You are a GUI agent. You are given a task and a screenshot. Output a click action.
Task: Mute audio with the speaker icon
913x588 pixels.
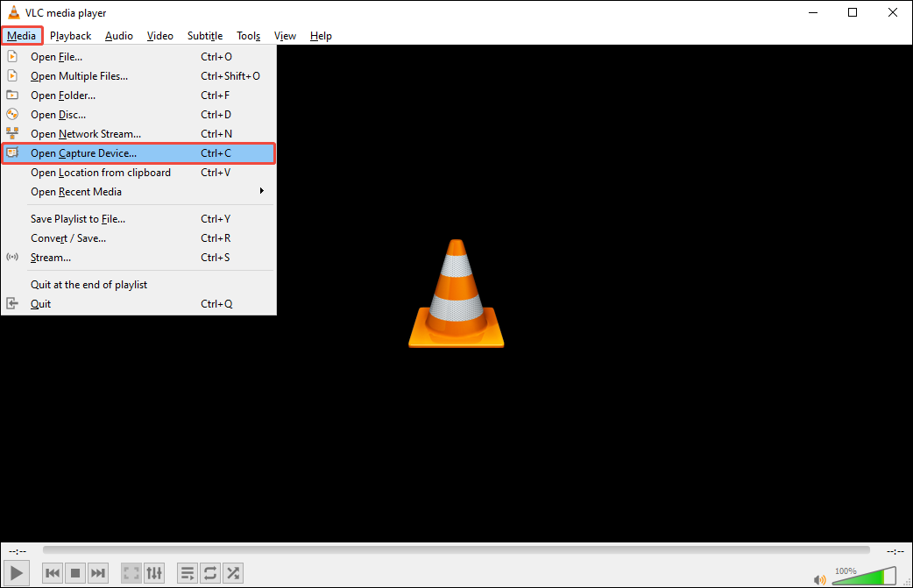click(x=819, y=578)
